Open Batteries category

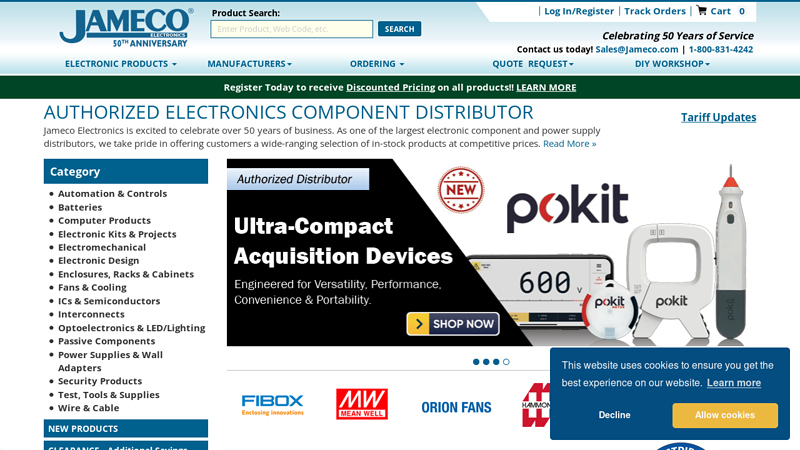click(x=80, y=207)
